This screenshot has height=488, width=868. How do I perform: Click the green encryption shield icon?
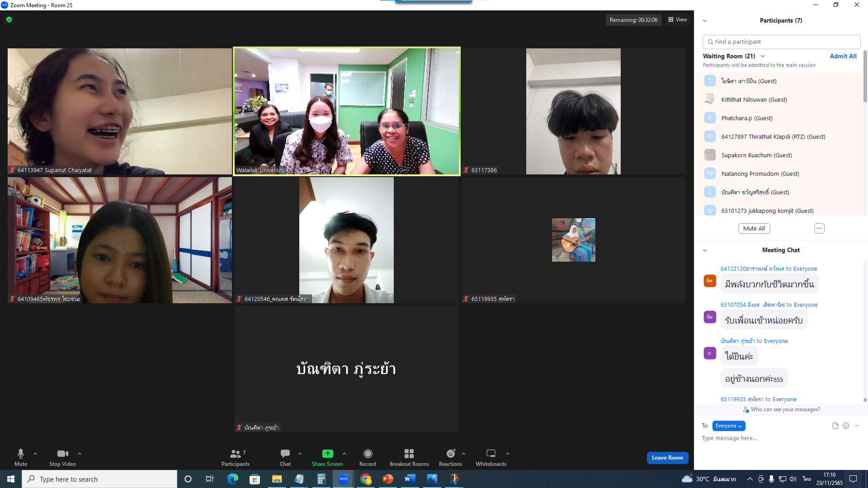click(9, 19)
